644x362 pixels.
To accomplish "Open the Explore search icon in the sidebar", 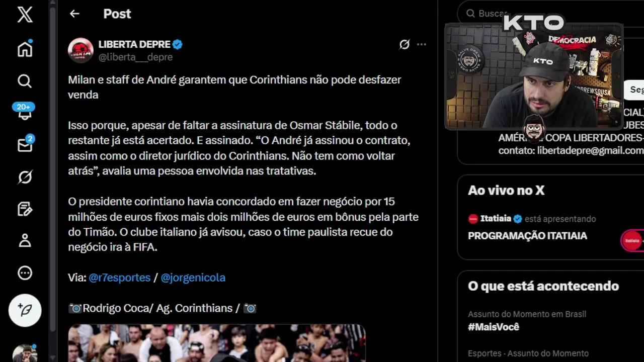I will 25,81.
